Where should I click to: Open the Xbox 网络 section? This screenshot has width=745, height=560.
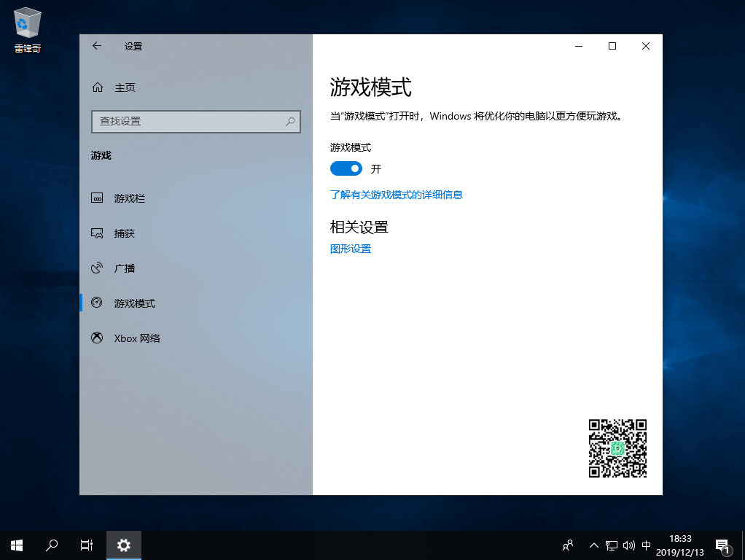196,338
